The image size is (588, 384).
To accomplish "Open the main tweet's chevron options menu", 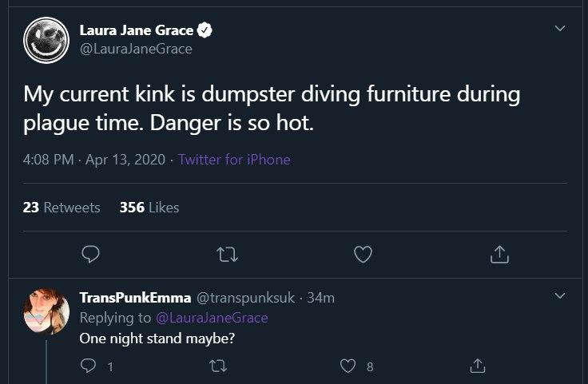I will 560,29.
